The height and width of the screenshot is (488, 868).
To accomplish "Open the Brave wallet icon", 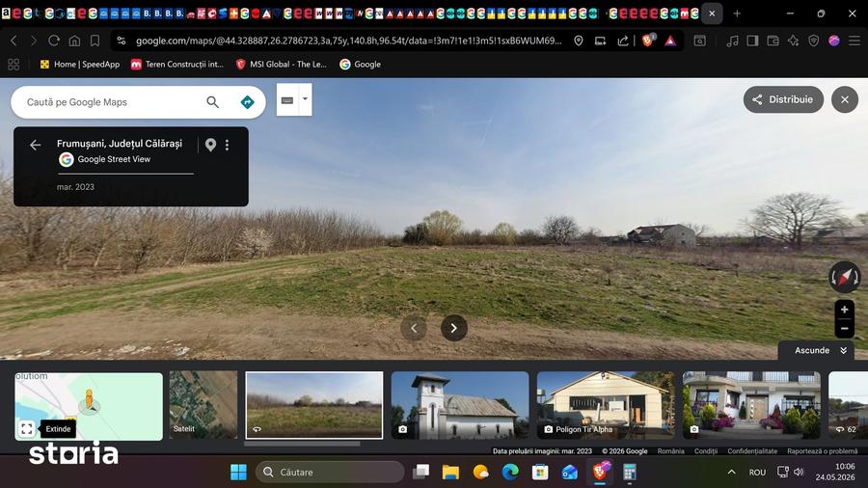I will click(773, 41).
